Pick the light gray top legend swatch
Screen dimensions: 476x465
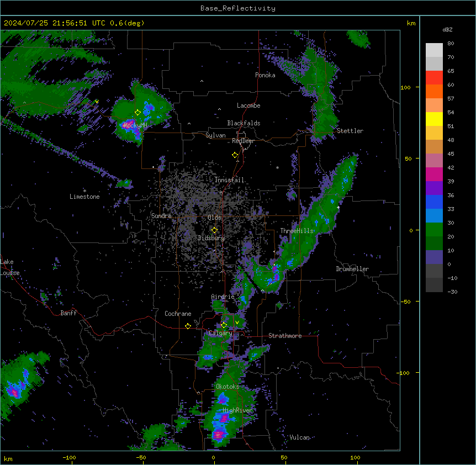click(x=434, y=50)
